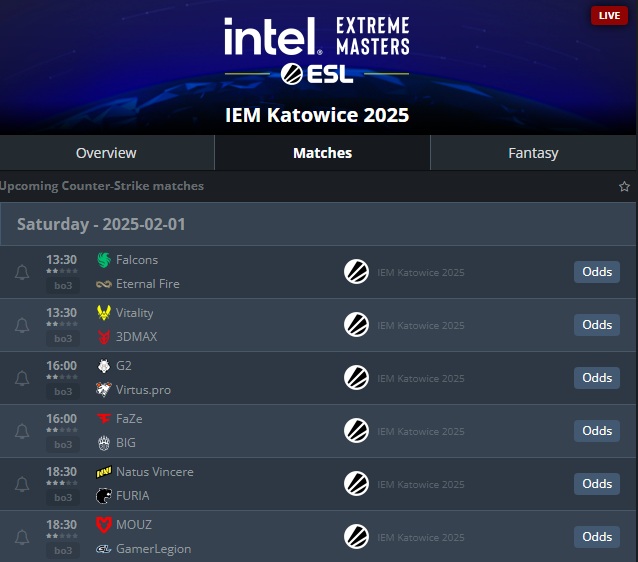Toggle notification bell for MOUZ vs GamerLegion
The image size is (638, 562).
click(22, 537)
